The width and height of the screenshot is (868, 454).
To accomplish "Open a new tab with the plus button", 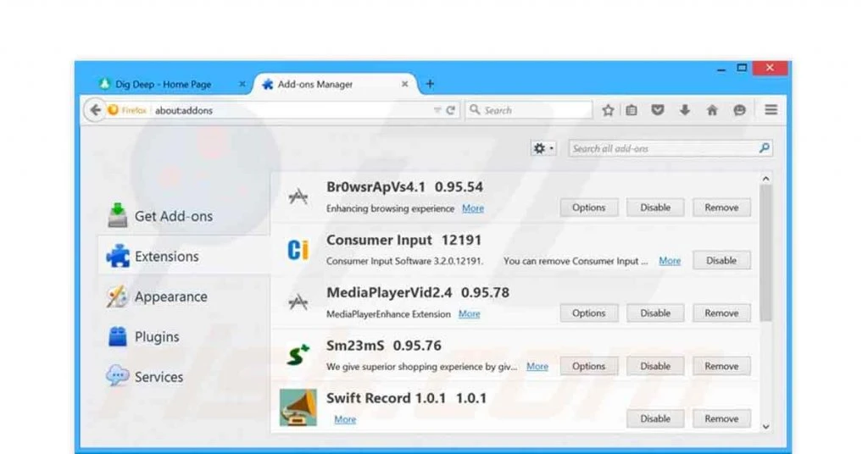I will (x=430, y=84).
